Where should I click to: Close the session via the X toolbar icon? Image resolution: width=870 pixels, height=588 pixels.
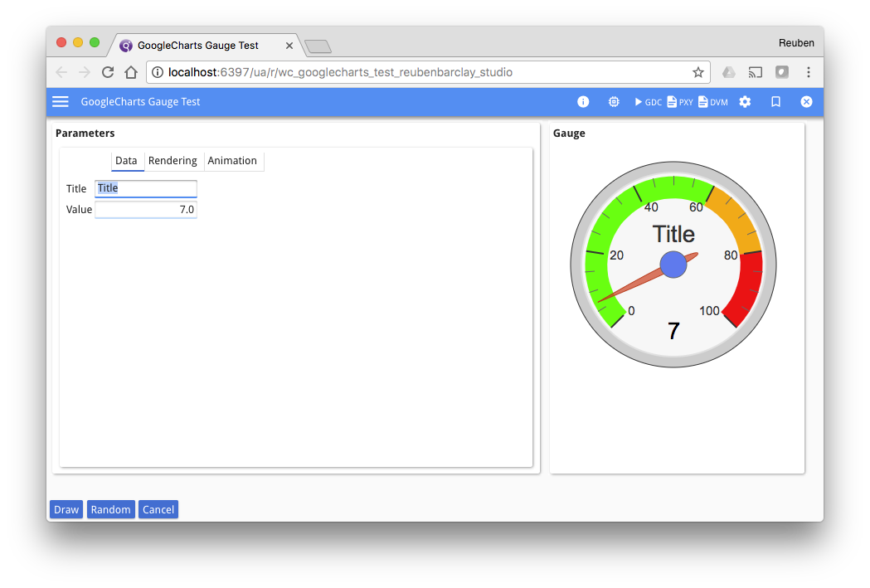(x=805, y=101)
